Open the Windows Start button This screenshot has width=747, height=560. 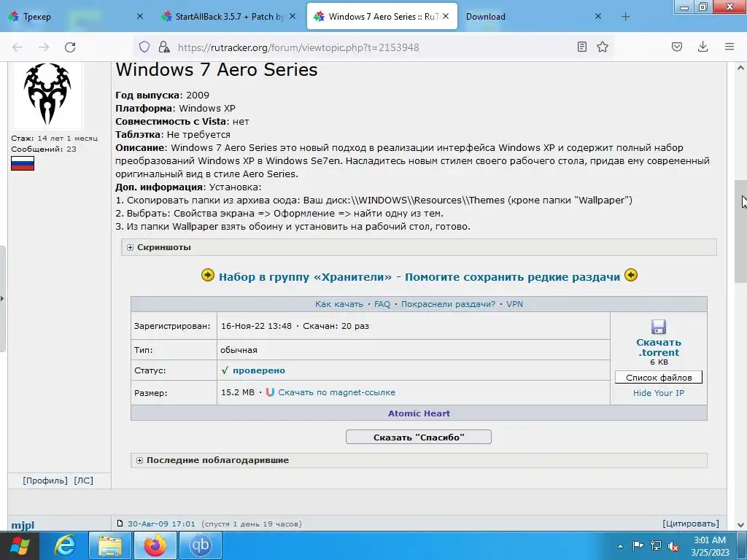[19, 545]
